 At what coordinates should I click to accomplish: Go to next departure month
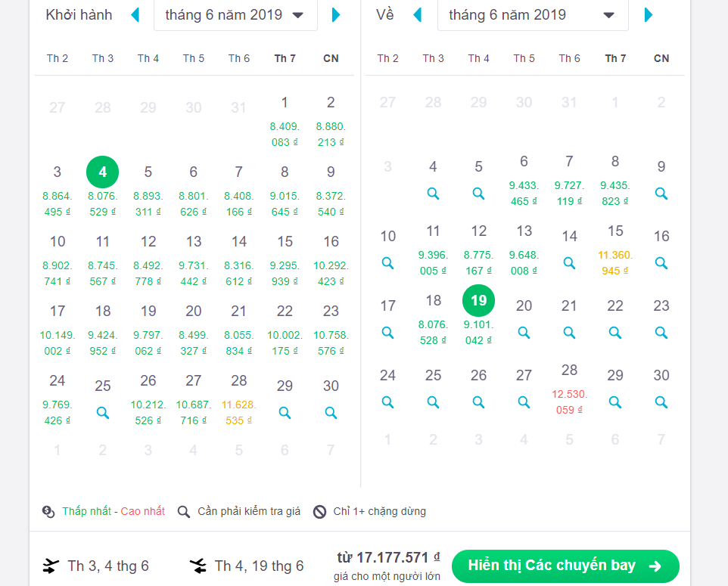pyautogui.click(x=336, y=15)
